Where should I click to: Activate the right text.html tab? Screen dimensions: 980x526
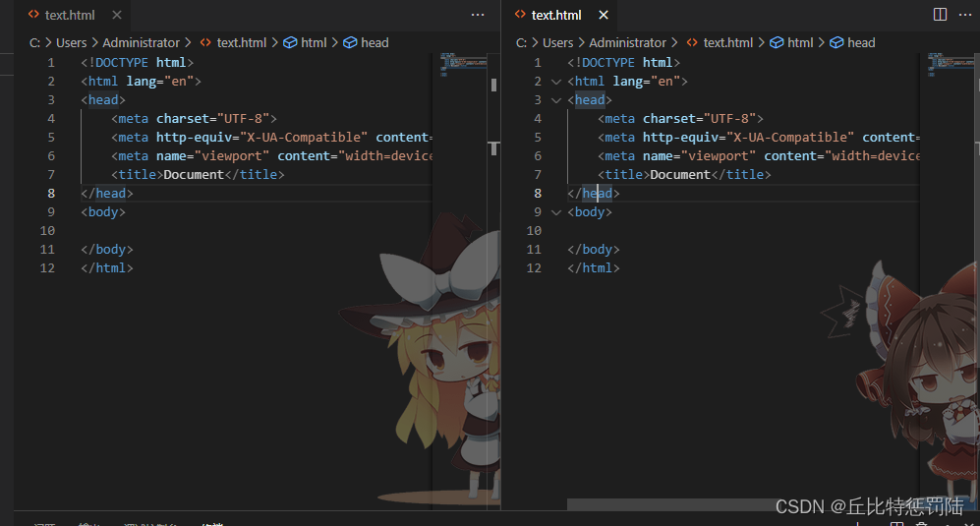pos(556,15)
